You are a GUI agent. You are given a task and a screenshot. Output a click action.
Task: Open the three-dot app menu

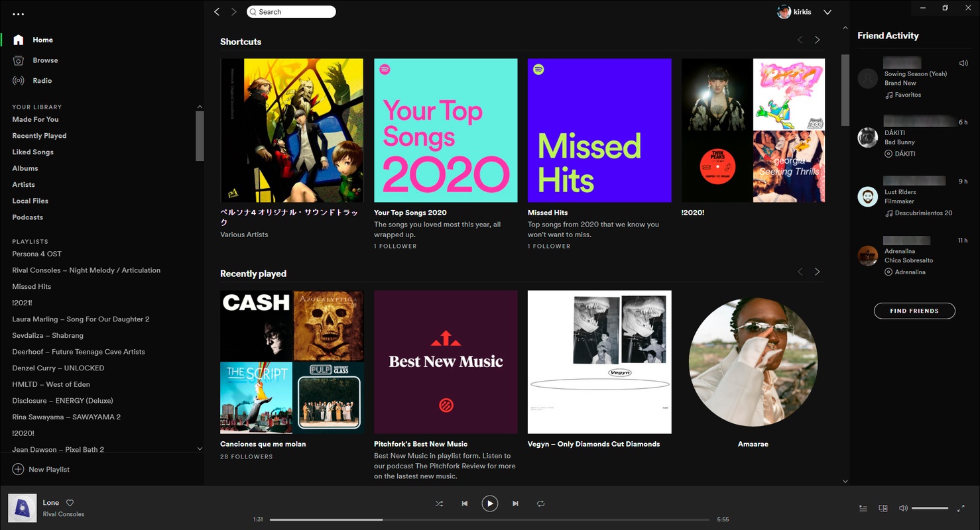click(19, 14)
